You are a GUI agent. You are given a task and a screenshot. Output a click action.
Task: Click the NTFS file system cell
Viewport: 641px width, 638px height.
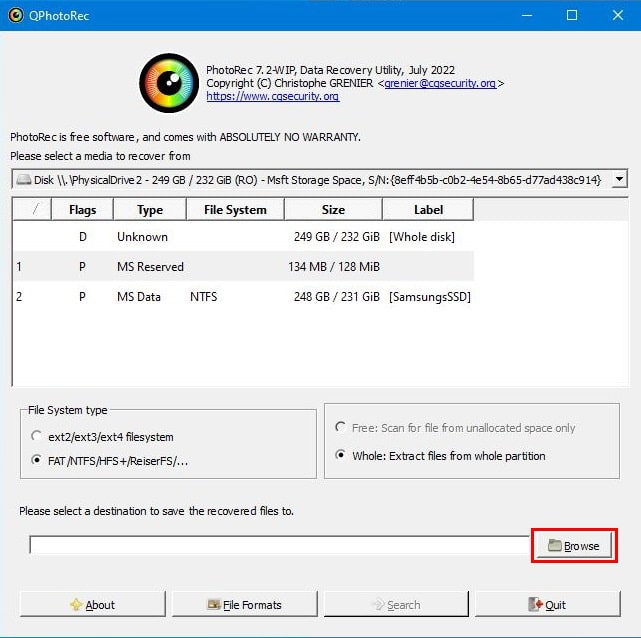tap(204, 296)
